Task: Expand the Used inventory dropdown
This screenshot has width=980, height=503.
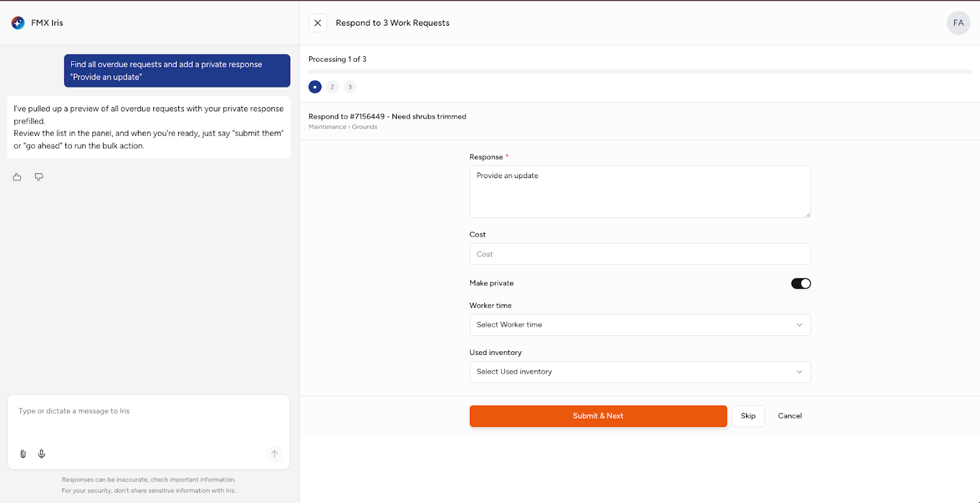Action: 639,372
